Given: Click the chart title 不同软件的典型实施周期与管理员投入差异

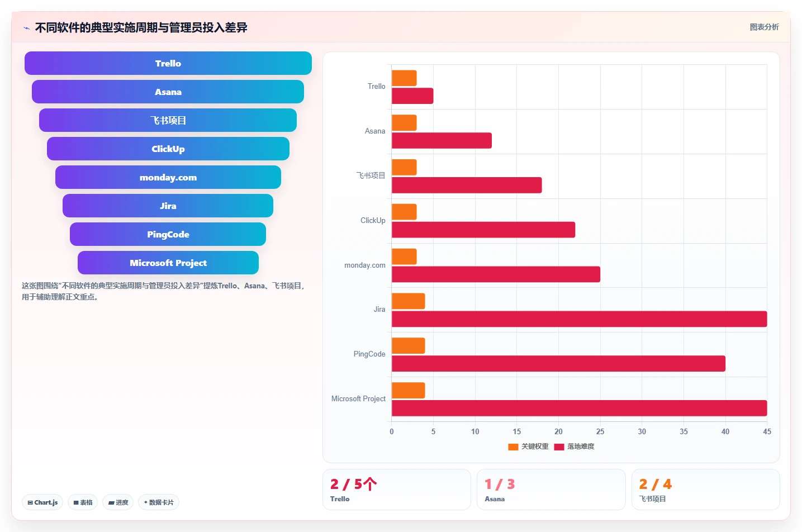Looking at the screenshot, I should 141,27.
